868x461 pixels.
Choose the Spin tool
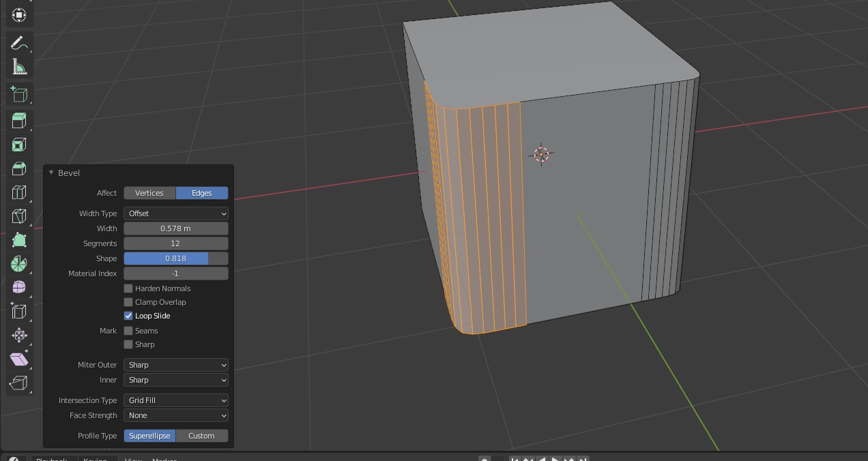click(19, 264)
